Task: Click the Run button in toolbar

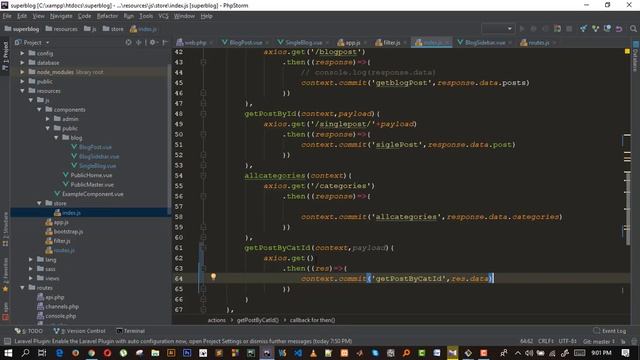Action: [522, 29]
